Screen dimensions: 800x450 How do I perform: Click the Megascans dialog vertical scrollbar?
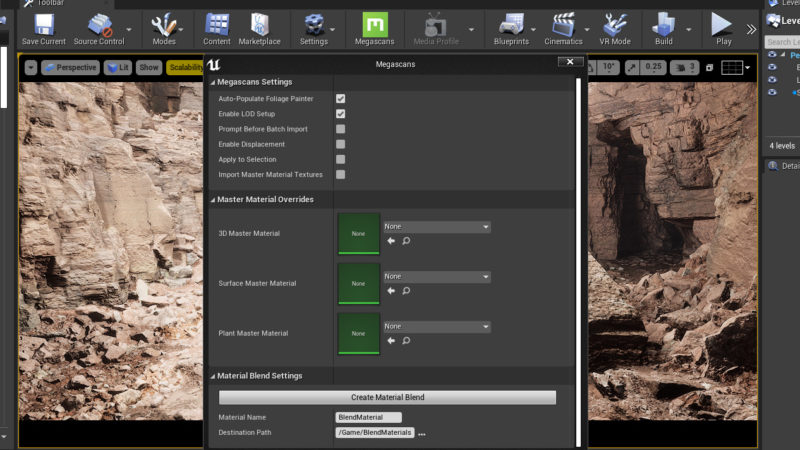[x=578, y=262]
